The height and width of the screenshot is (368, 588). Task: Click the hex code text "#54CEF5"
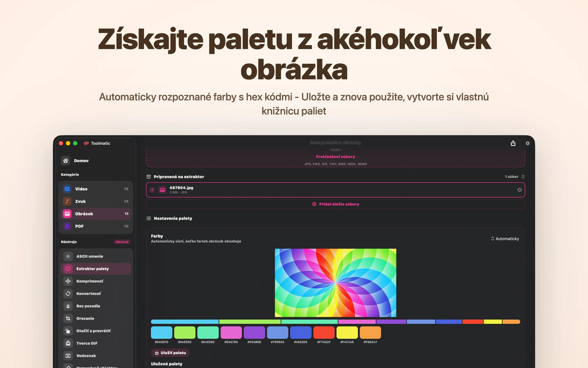coord(161,342)
